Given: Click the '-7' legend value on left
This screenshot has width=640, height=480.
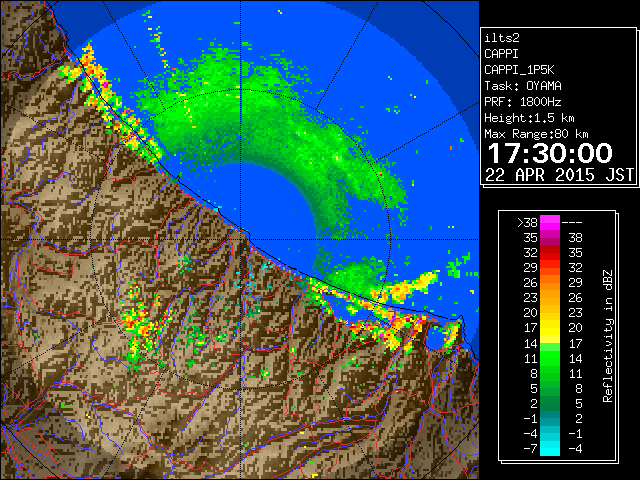Looking at the screenshot, I should pos(531,448).
